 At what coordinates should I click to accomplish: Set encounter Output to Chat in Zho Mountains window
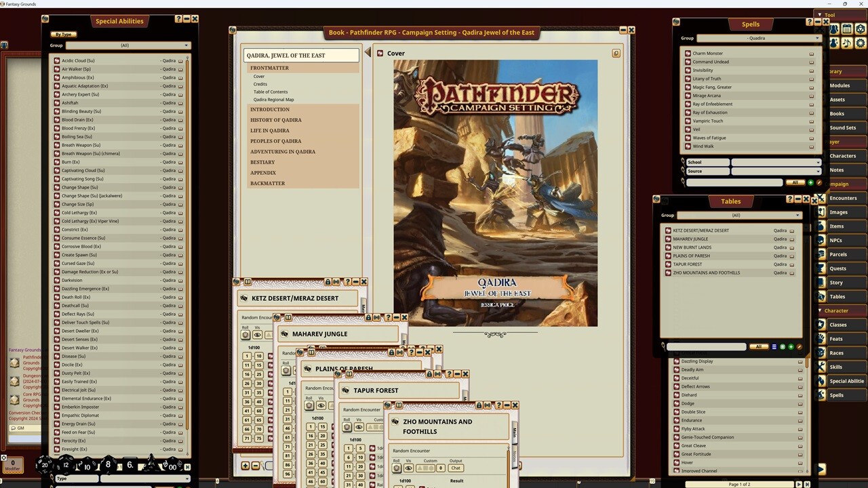coord(456,468)
